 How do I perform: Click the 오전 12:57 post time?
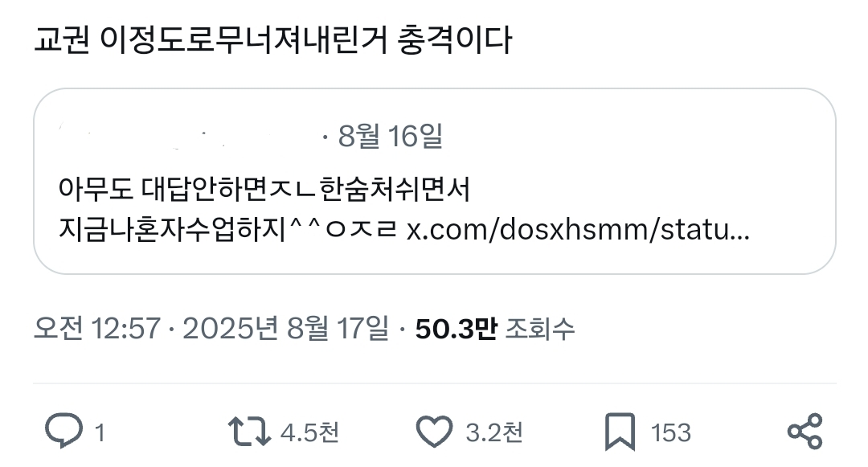pos(97,329)
